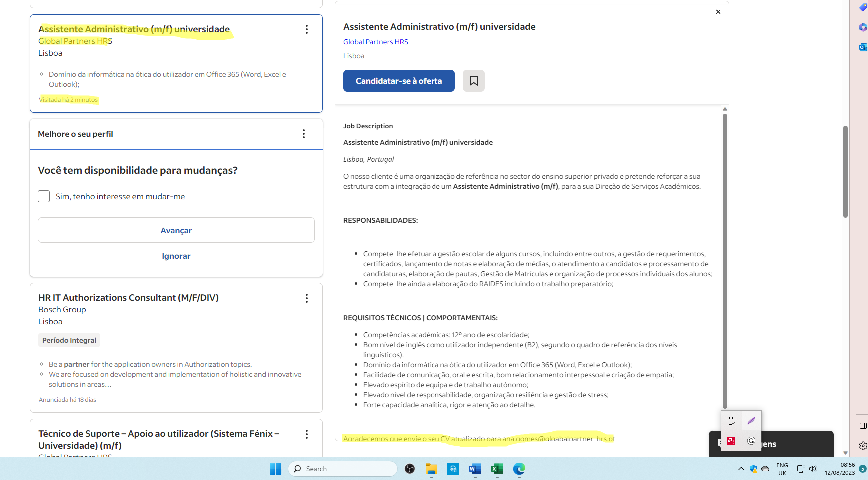Open ENG UK language switcher
The height and width of the screenshot is (480, 868).
click(x=782, y=469)
